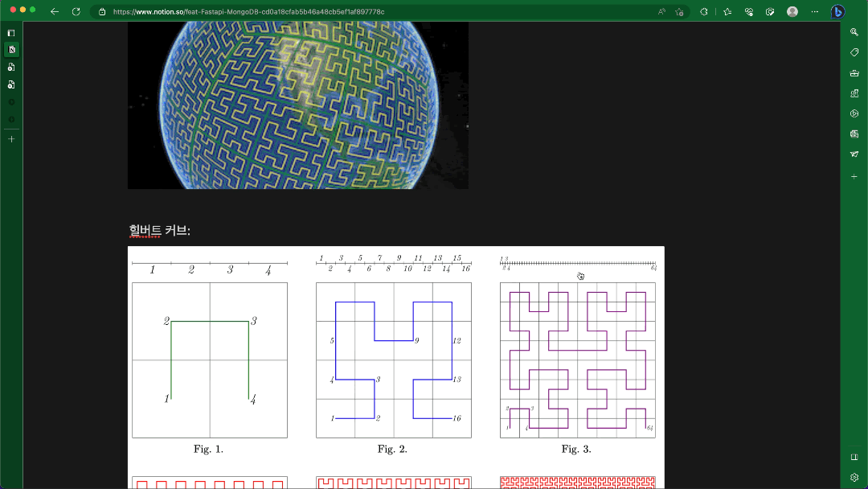Open the vertical tabs actions menu
This screenshot has width=868, height=489.
[11, 33]
